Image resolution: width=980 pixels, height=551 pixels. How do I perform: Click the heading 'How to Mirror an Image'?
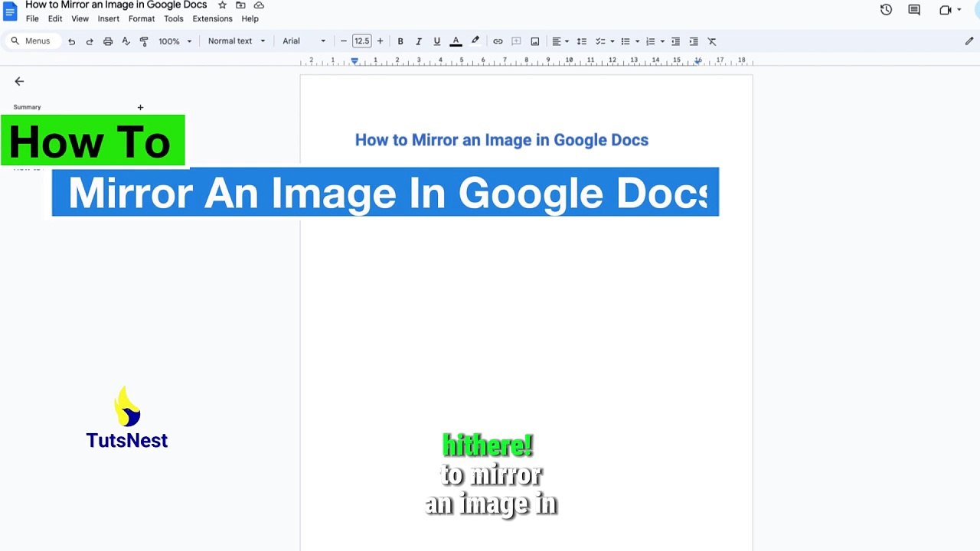[501, 140]
